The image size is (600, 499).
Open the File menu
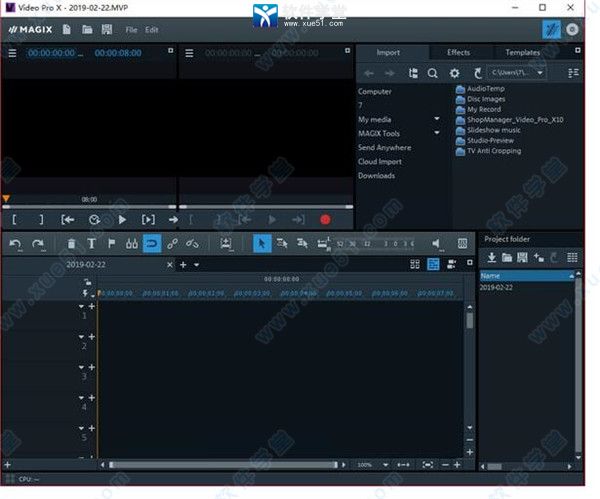pyautogui.click(x=131, y=30)
